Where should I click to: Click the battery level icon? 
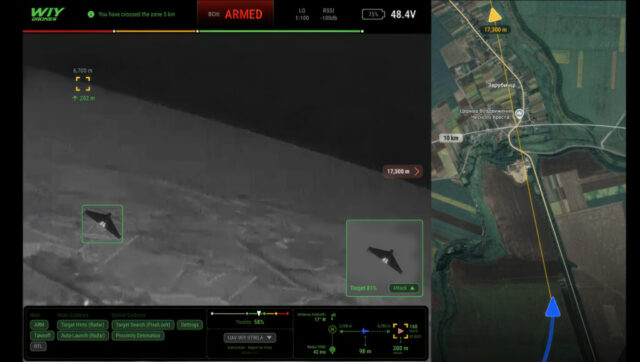click(373, 14)
